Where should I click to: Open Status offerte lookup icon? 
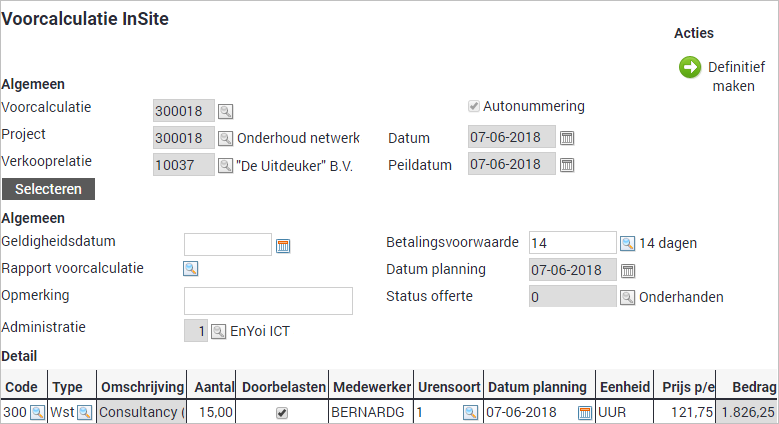[627, 297]
